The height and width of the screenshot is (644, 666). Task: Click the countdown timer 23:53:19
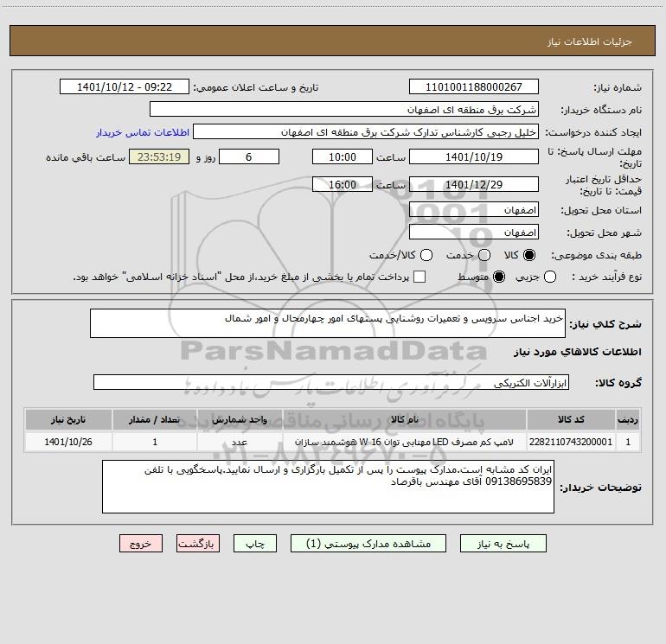[159, 156]
